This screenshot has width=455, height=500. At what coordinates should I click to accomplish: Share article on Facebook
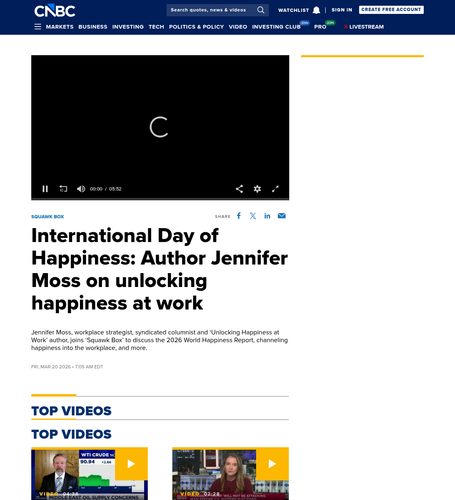click(x=239, y=216)
